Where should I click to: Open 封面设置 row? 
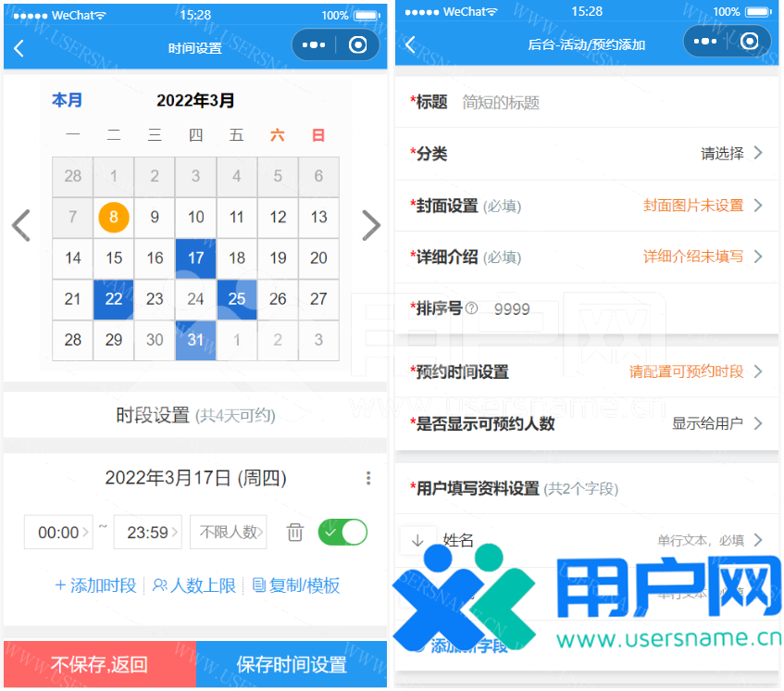coord(587,206)
